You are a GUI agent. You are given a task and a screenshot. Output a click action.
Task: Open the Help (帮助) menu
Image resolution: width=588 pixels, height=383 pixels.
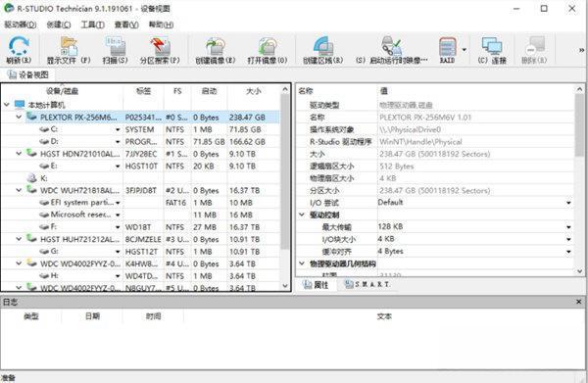tap(161, 24)
